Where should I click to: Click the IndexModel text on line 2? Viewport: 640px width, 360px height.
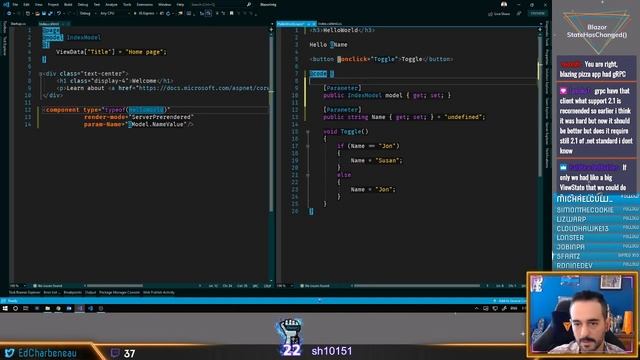pyautogui.click(x=83, y=38)
